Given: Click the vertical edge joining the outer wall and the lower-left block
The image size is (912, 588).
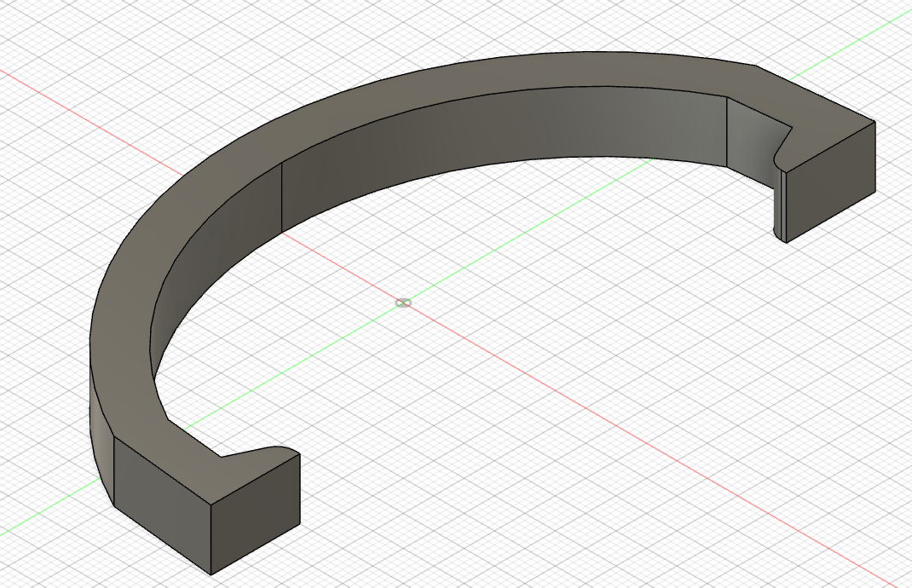Looking at the screenshot, I should coord(114,471).
